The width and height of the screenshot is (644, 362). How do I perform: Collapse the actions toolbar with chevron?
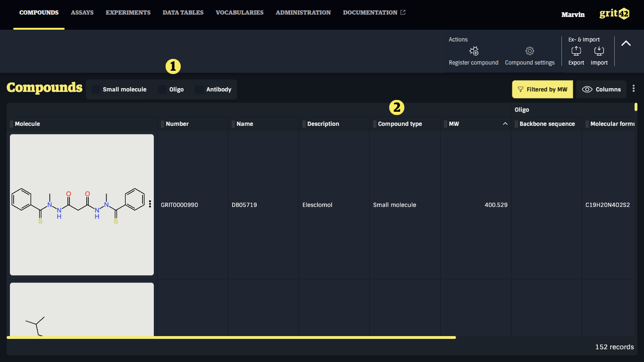tap(626, 43)
